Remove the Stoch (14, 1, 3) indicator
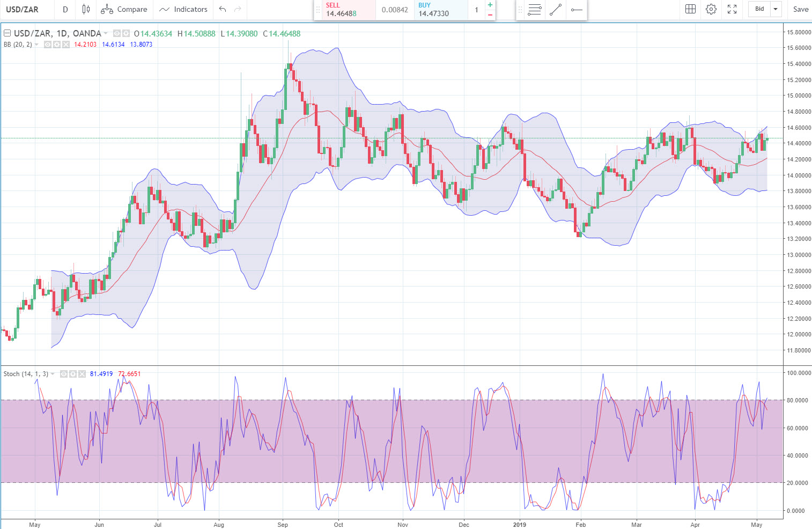The image size is (812, 529). pyautogui.click(x=82, y=374)
